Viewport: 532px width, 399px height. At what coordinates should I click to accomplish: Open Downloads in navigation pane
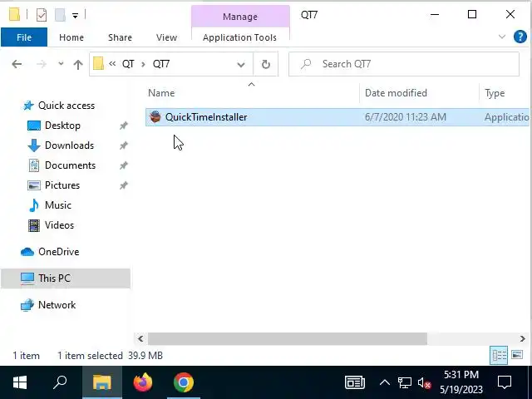(69, 145)
